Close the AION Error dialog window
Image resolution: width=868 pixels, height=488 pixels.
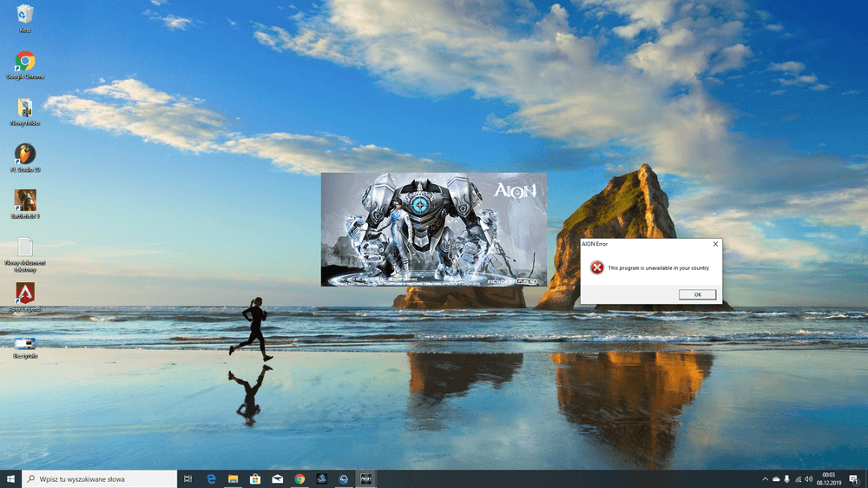pos(715,244)
